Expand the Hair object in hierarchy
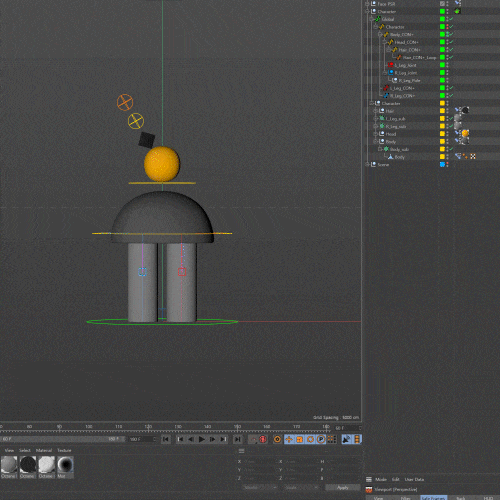The image size is (500, 500). [x=376, y=111]
